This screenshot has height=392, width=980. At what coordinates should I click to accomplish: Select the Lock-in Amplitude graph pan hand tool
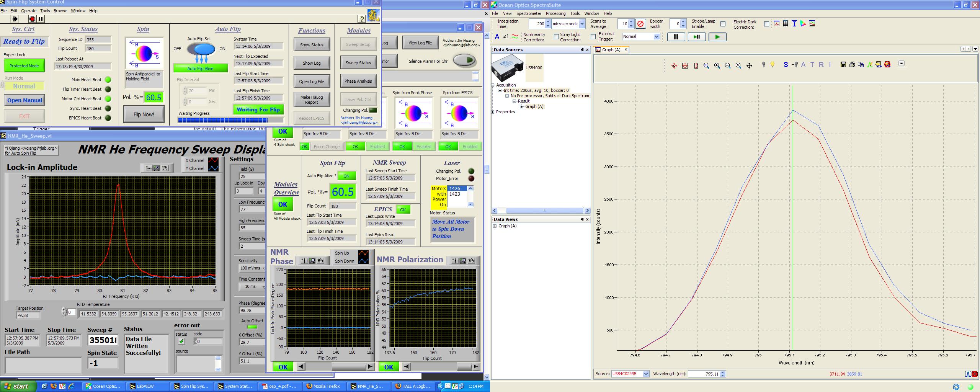165,168
